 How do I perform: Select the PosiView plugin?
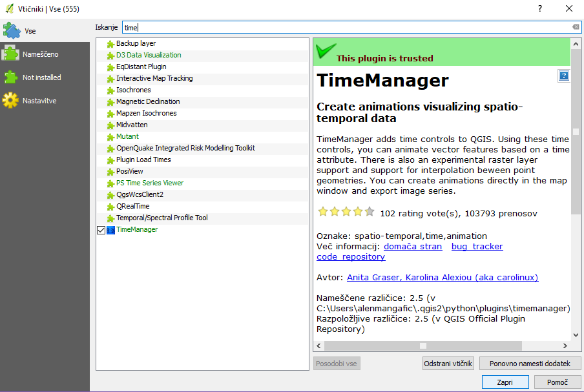point(202,171)
